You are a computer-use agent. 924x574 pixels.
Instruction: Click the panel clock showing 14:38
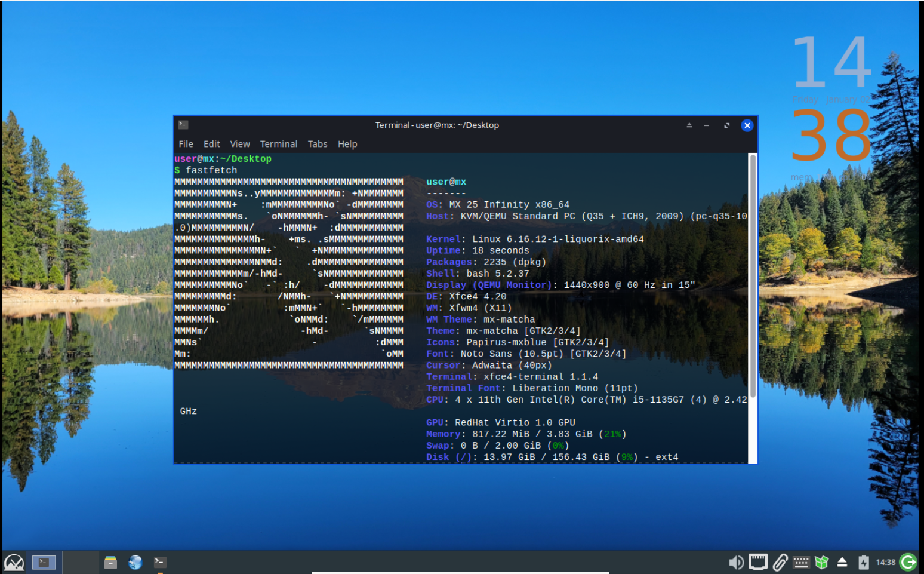(x=886, y=562)
